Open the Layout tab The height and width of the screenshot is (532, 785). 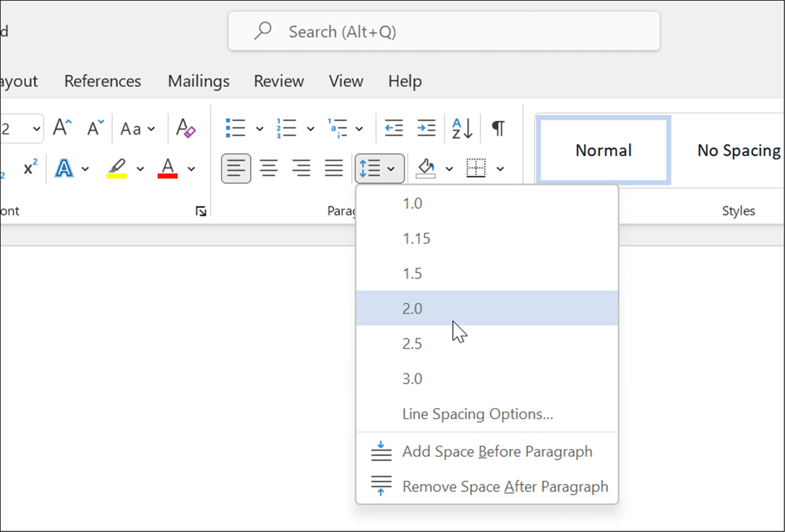(x=19, y=81)
